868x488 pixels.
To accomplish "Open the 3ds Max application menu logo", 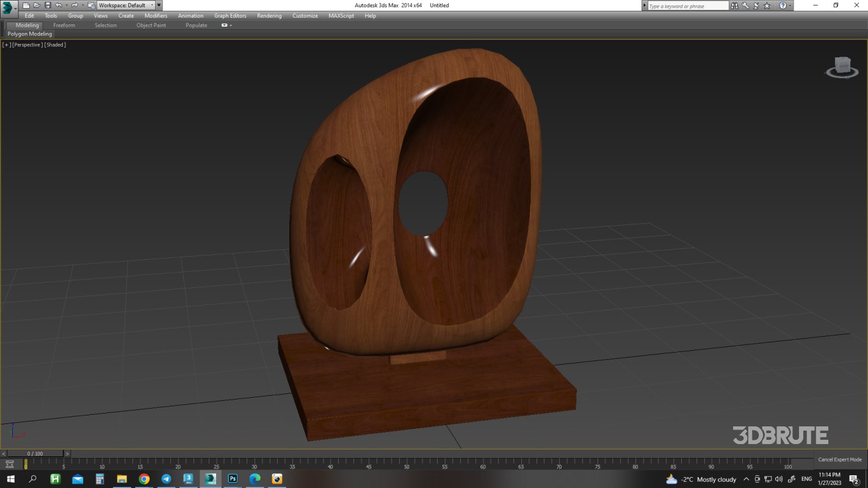I will [x=6, y=5].
